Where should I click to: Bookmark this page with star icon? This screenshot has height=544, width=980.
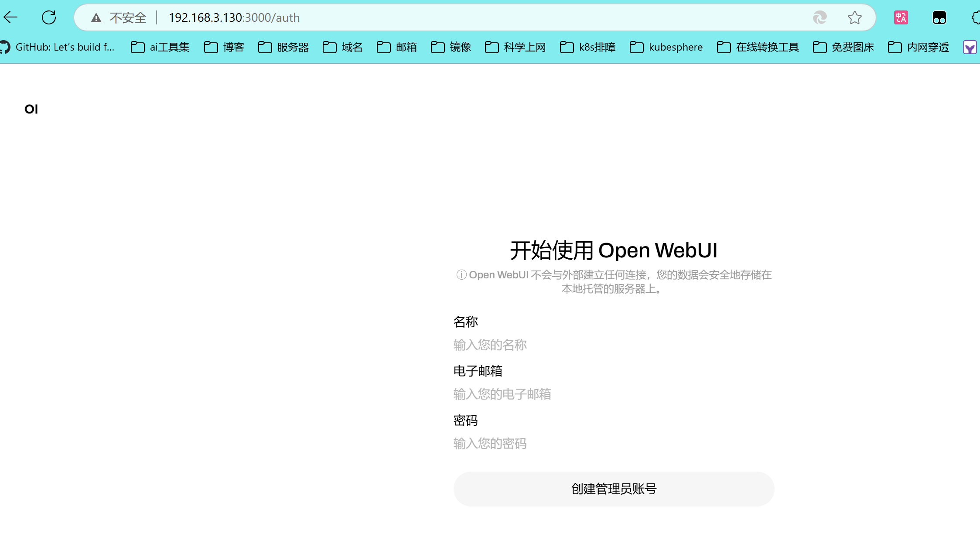pyautogui.click(x=854, y=17)
